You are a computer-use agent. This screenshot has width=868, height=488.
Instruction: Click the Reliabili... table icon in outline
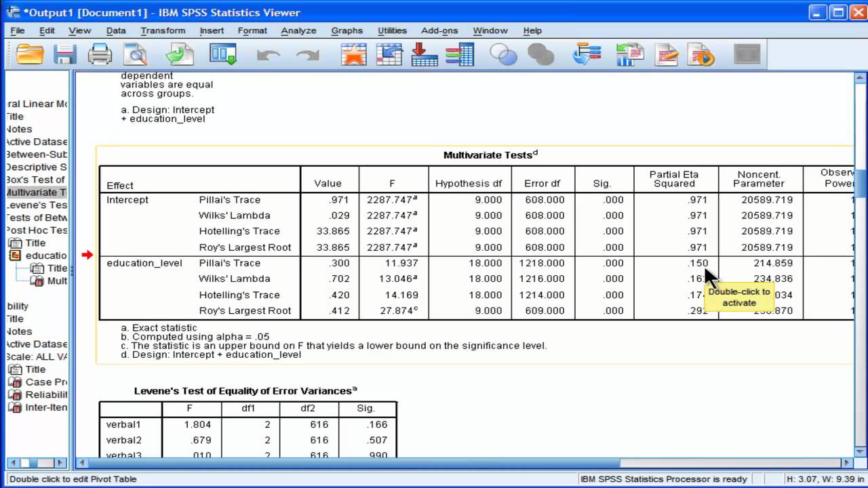(15, 395)
